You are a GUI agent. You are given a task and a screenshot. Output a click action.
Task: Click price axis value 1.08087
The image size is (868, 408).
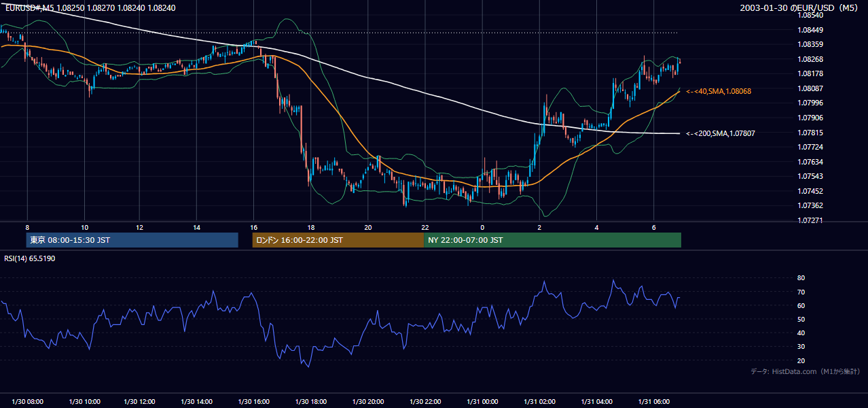(812, 88)
